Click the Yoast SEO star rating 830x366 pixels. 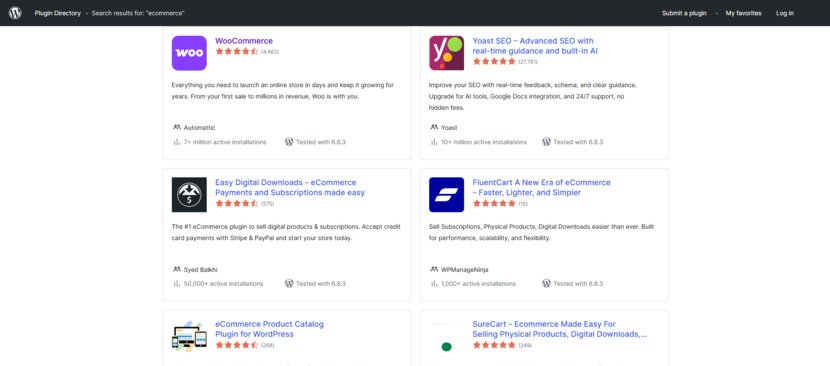point(494,62)
